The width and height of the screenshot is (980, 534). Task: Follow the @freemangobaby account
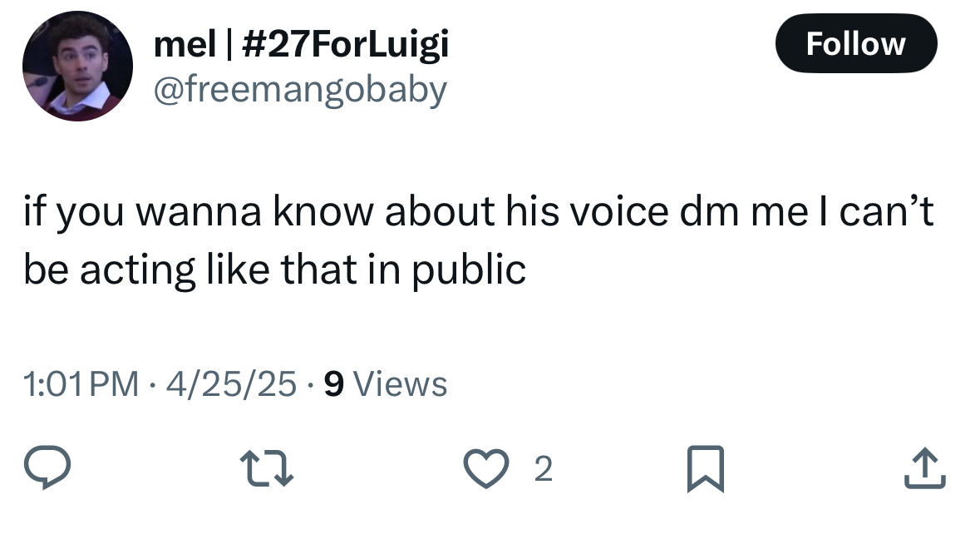[x=856, y=43]
